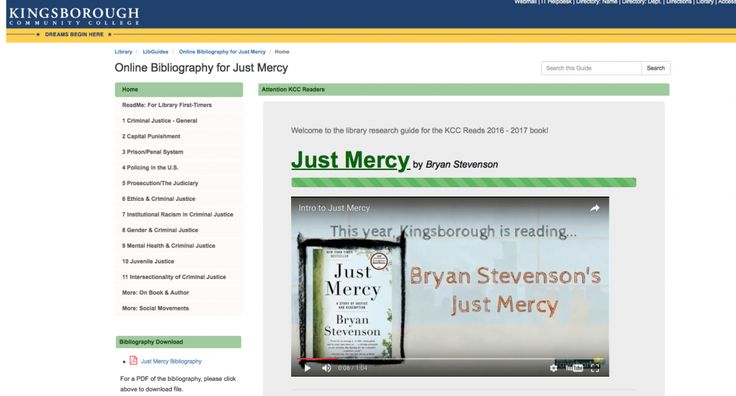The height and width of the screenshot is (396, 736).
Task: Mute the video with the speaker icon
Action: click(x=326, y=368)
